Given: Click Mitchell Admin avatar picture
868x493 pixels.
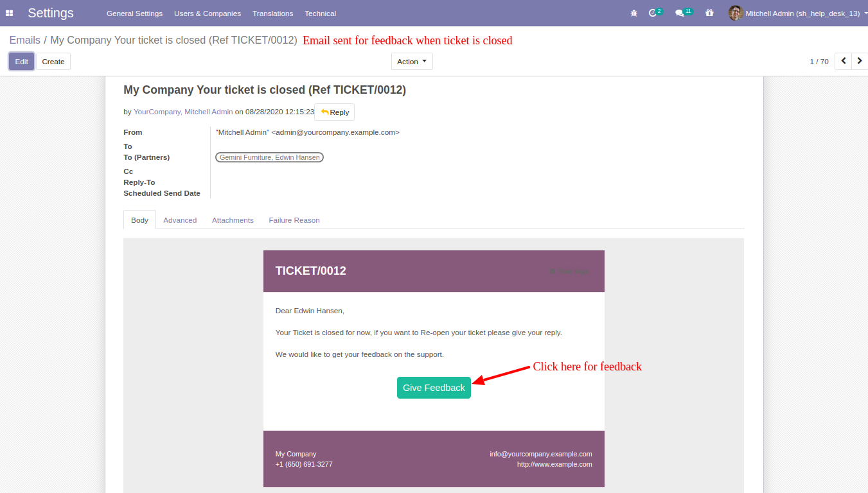Looking at the screenshot, I should pyautogui.click(x=736, y=13).
